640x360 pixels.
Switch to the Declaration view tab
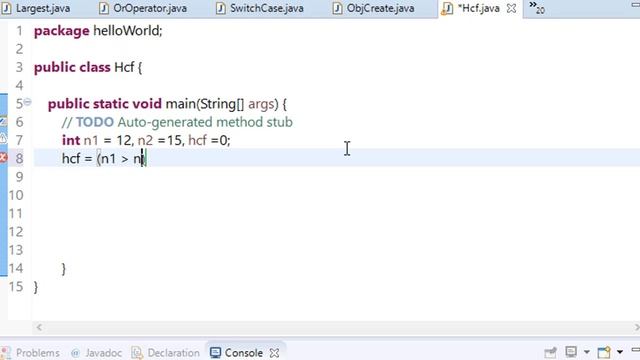[173, 353]
